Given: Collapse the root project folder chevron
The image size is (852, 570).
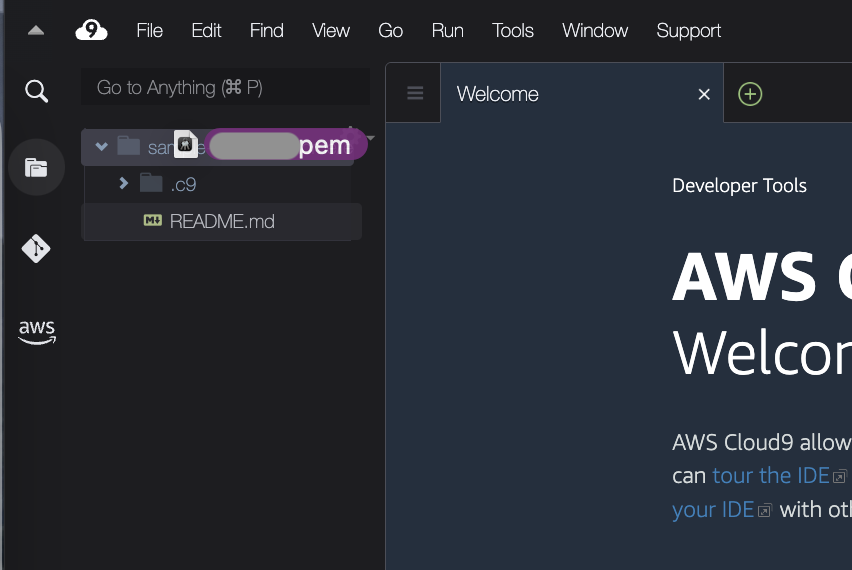Looking at the screenshot, I should coord(102,146).
